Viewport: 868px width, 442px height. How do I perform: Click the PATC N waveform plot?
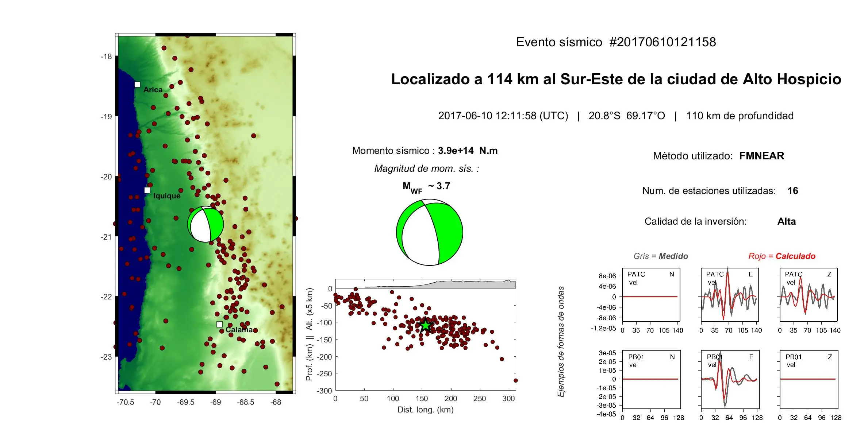tap(651, 295)
